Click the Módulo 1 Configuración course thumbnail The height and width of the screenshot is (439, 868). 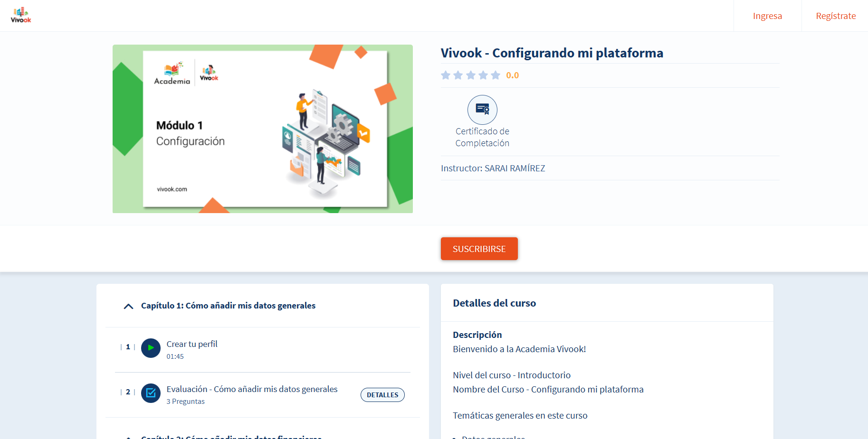click(263, 129)
